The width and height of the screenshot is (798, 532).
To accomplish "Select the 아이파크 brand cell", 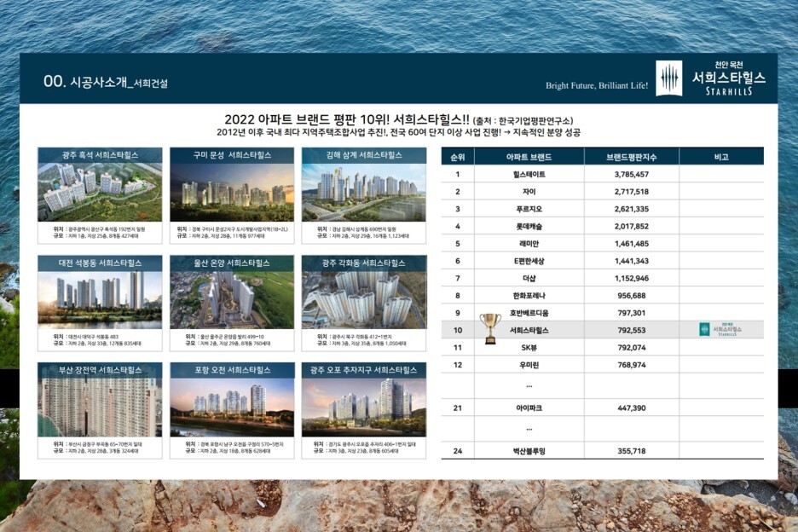I will pyautogui.click(x=529, y=408).
